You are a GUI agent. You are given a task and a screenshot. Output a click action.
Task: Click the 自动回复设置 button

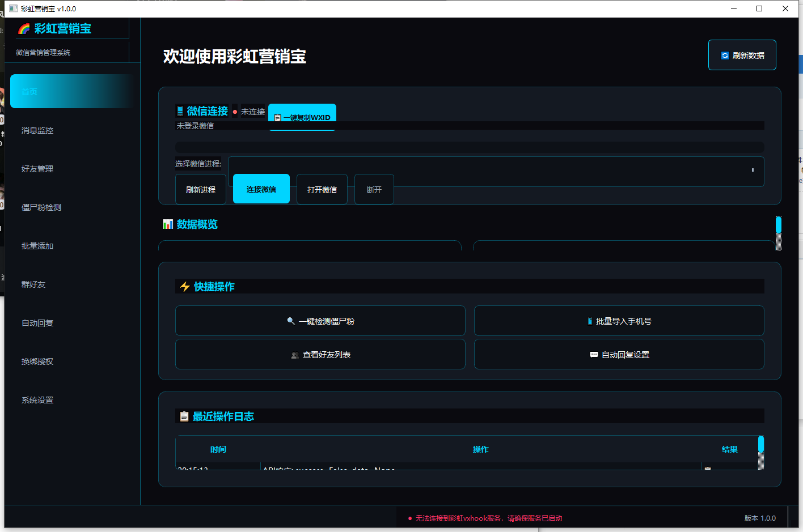pos(619,354)
